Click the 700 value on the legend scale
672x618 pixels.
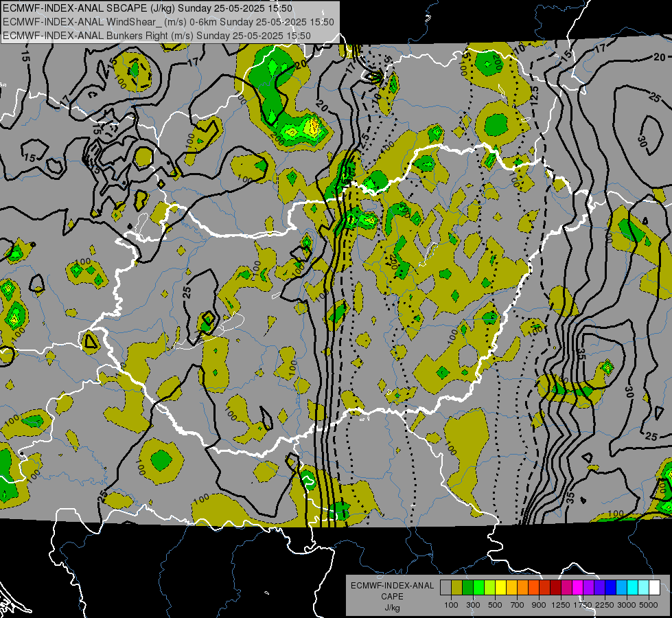(518, 605)
